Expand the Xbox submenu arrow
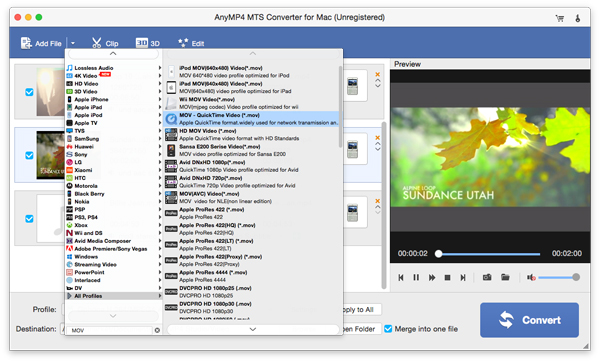The image size is (600, 362). click(x=160, y=225)
